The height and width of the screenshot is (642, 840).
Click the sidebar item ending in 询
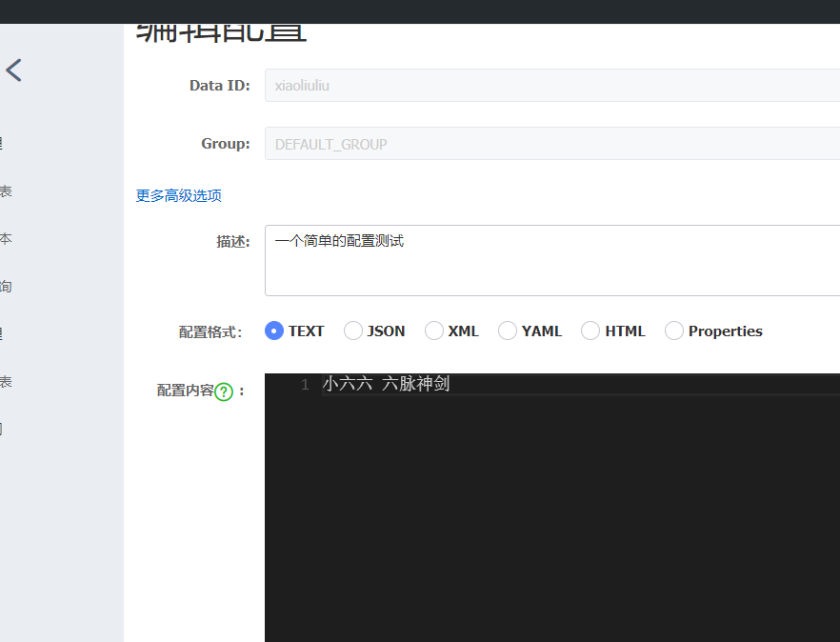5,287
